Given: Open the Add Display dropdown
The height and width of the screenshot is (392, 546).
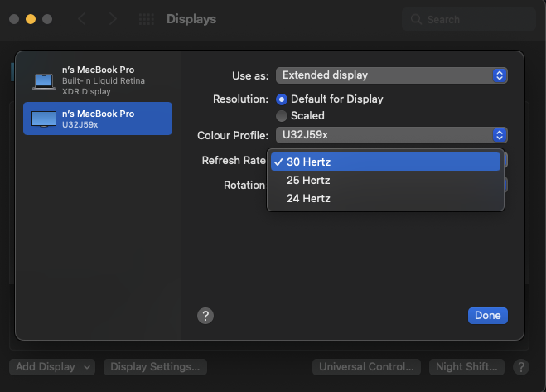Looking at the screenshot, I should [52, 367].
